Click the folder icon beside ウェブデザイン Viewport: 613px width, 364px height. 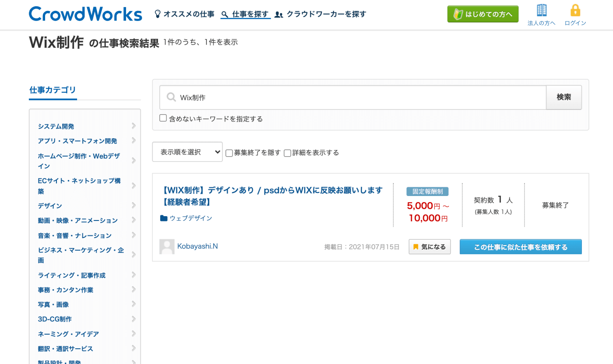click(x=164, y=218)
